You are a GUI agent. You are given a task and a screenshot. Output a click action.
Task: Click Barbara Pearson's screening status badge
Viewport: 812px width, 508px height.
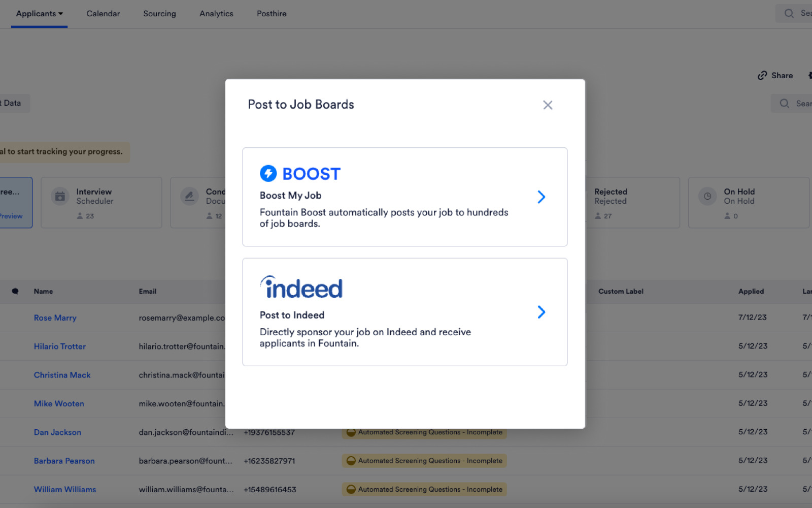pyautogui.click(x=424, y=461)
